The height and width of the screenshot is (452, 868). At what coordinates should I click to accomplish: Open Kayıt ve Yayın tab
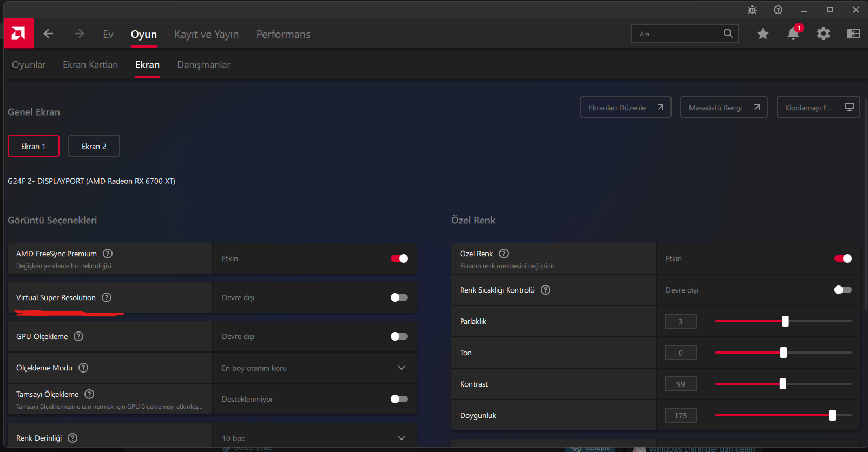click(x=207, y=34)
